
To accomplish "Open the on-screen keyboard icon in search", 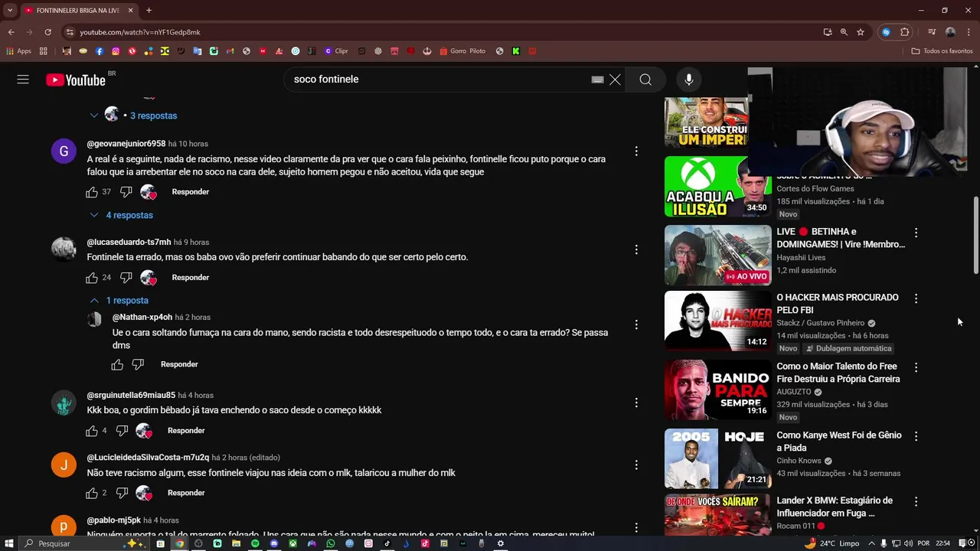I will tap(598, 80).
